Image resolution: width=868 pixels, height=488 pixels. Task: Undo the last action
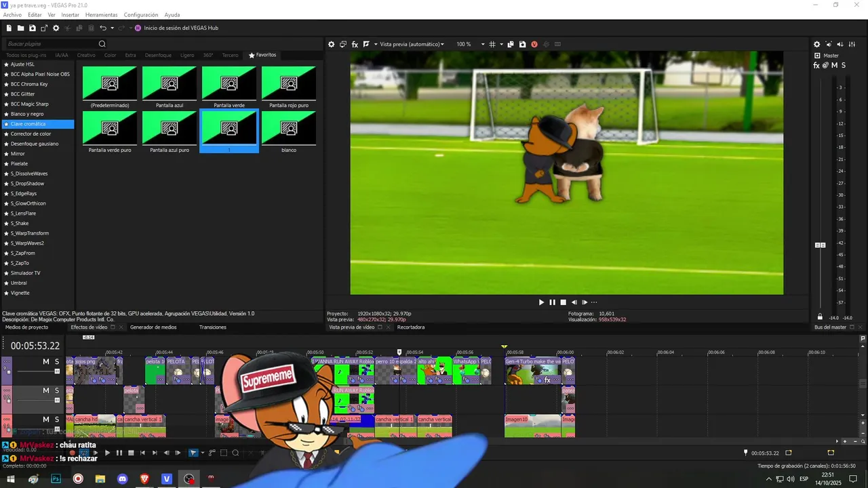coord(102,28)
